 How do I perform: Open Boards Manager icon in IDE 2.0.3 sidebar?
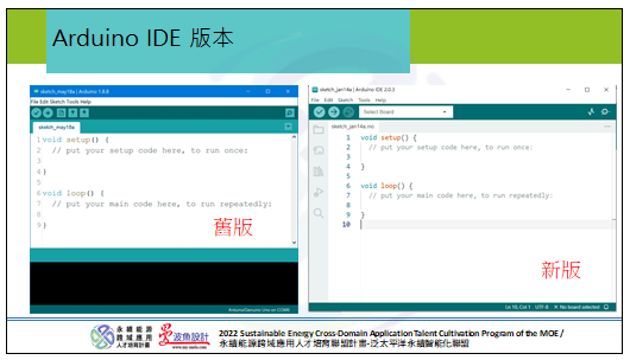pyautogui.click(x=319, y=150)
